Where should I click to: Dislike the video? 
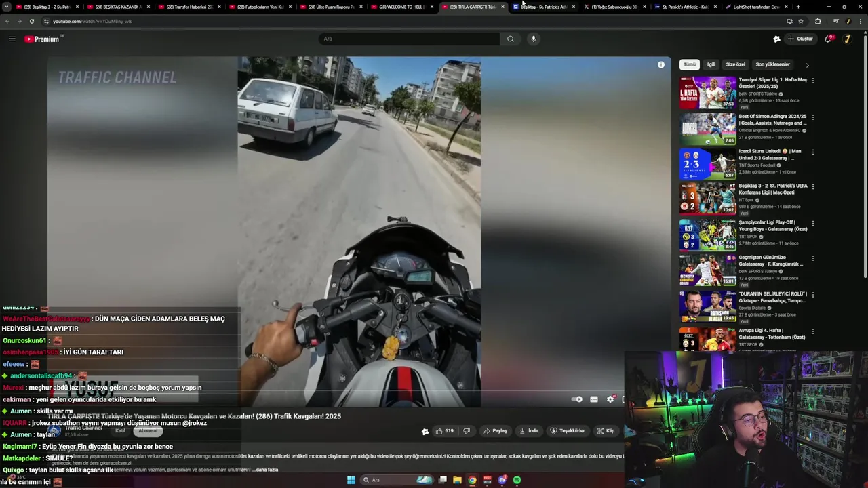467,431
